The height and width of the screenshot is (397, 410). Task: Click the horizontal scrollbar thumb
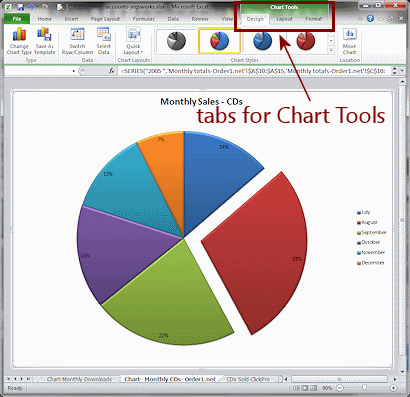(339, 379)
